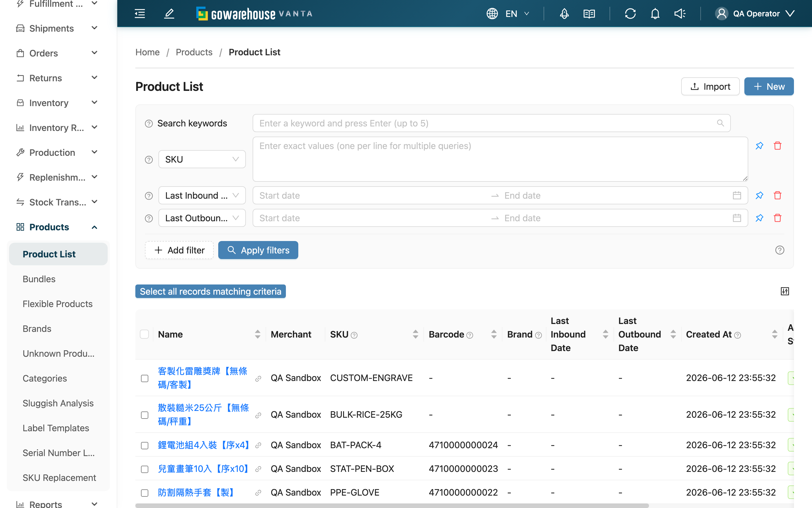Toggle the select-all header checkbox
This screenshot has width=812, height=508.
click(144, 334)
